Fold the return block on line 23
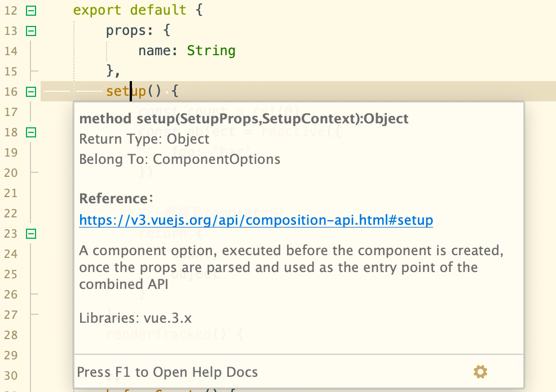Image resolution: width=556 pixels, height=392 pixels. click(x=31, y=234)
